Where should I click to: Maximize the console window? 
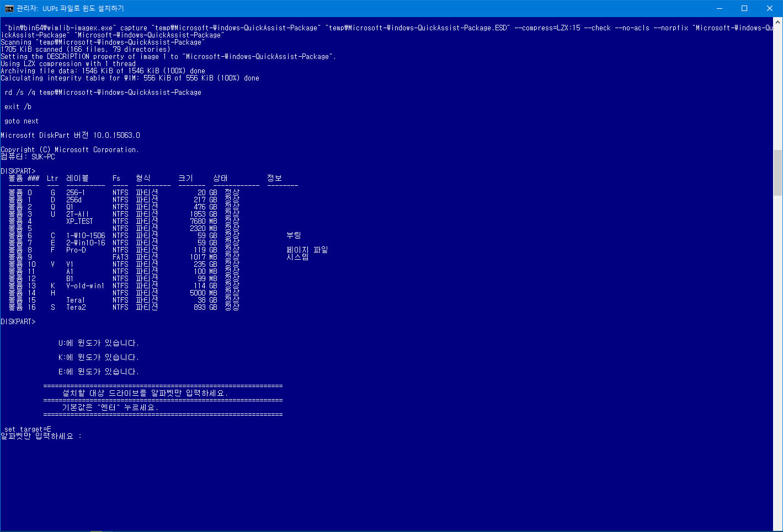click(x=744, y=8)
